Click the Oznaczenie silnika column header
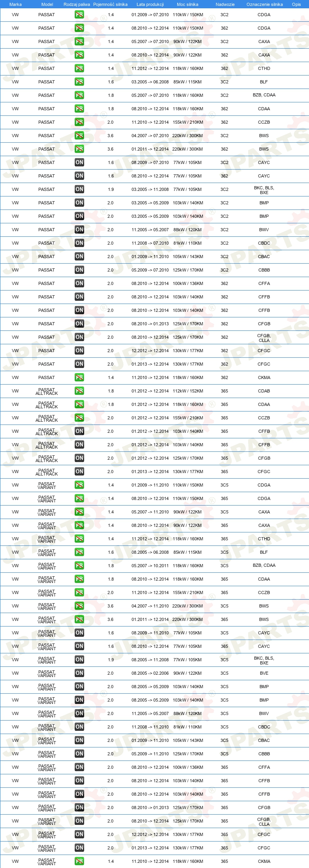The width and height of the screenshot is (309, 868). click(x=265, y=4)
